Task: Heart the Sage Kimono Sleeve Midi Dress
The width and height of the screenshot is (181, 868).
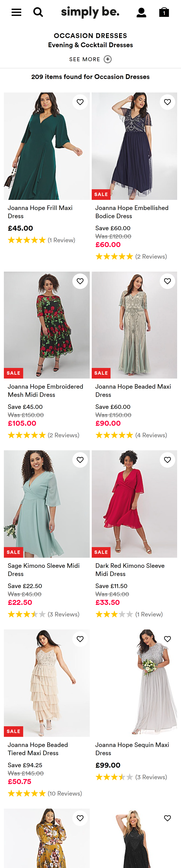Action: 80,460
